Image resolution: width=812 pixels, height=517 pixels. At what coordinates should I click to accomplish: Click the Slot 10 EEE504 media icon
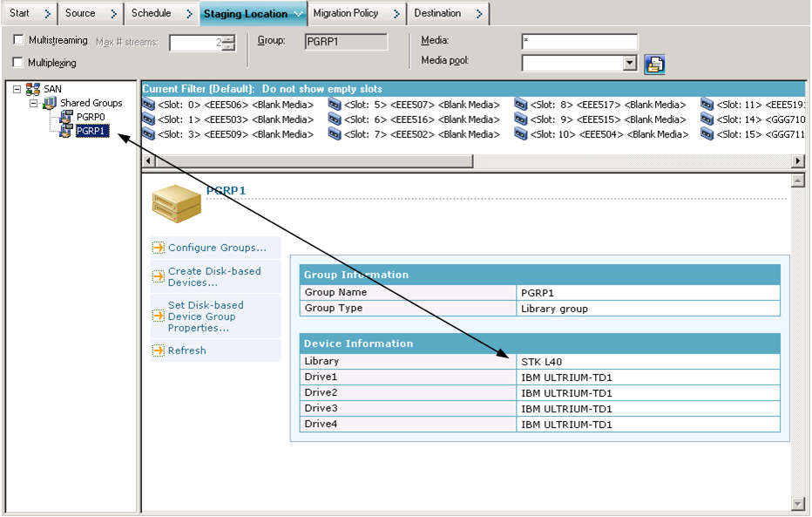521,134
